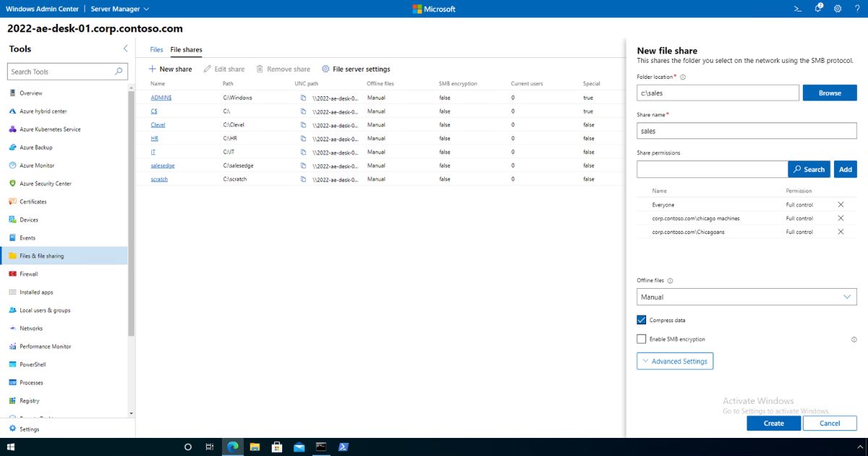Screen dimensions: 868x456
Task: Open the Windows Start button
Action: [11, 447]
